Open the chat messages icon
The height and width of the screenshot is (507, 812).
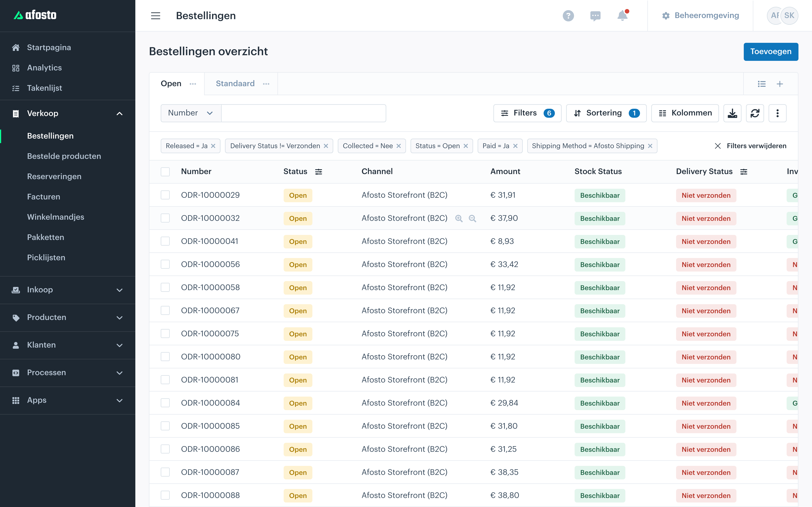pos(595,16)
